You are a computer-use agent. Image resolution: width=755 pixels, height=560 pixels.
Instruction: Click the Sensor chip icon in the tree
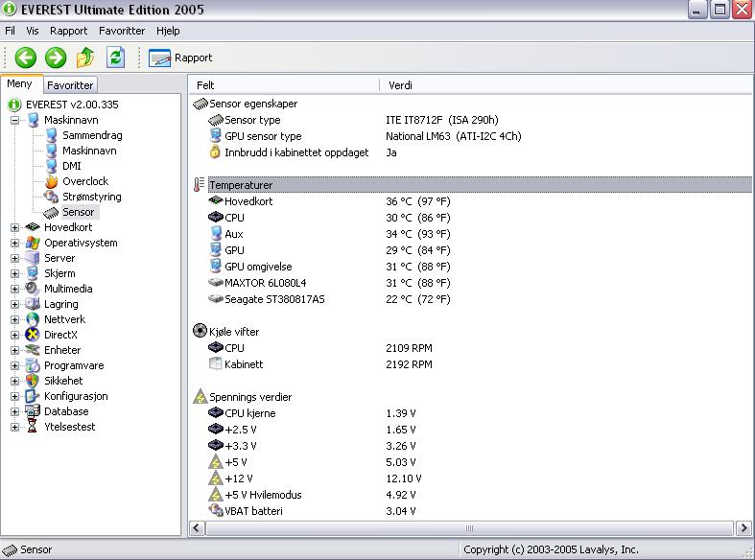pos(51,212)
